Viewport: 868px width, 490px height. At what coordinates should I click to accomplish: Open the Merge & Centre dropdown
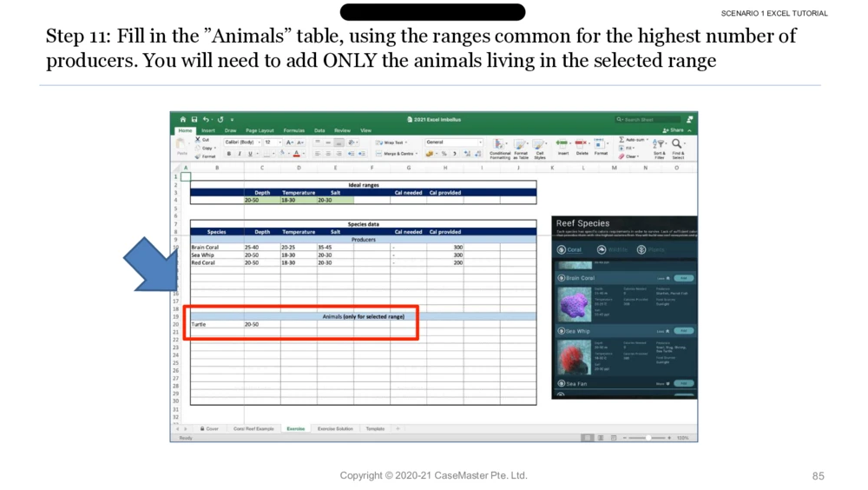pos(396,154)
